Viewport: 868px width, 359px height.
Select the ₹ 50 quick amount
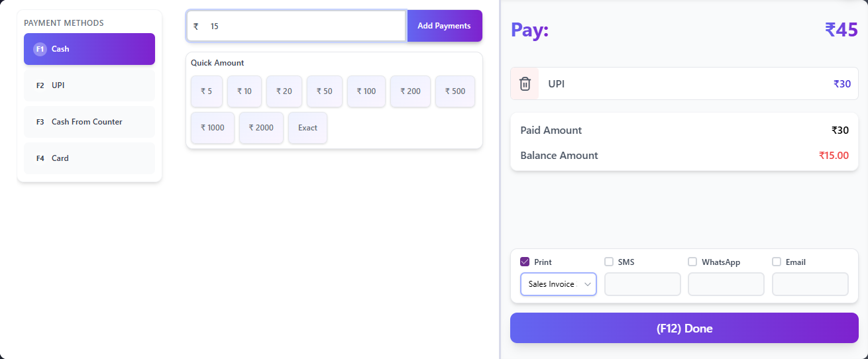coord(324,91)
